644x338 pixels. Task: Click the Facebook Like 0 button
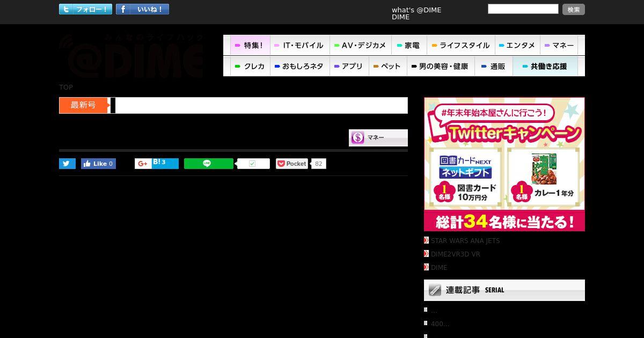pos(98,164)
